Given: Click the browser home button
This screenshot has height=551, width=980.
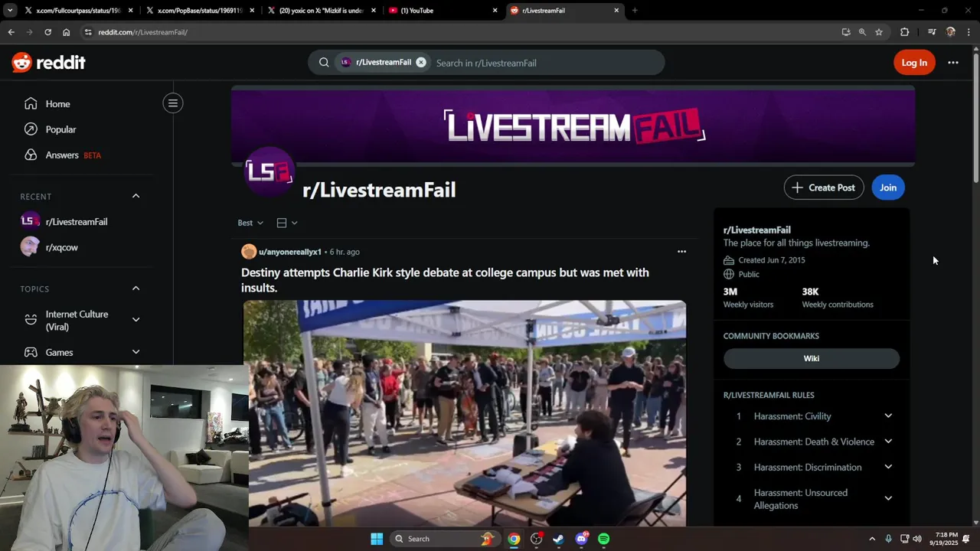Looking at the screenshot, I should point(67,32).
